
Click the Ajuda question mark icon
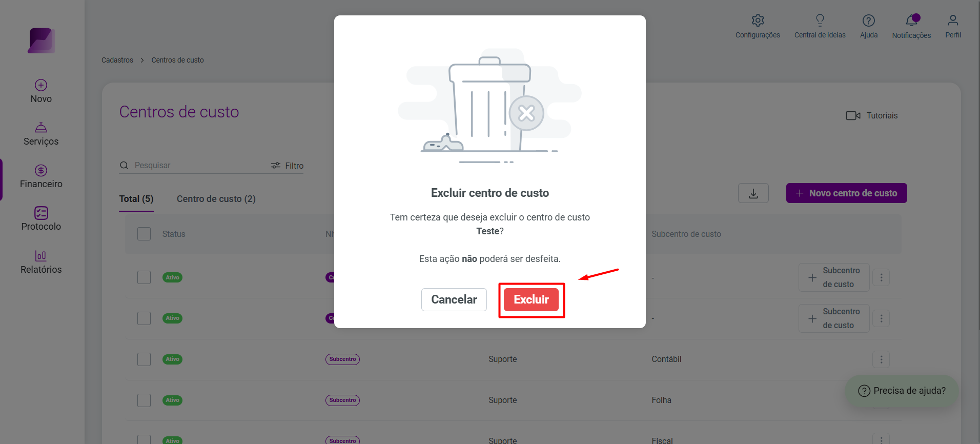coord(868,21)
